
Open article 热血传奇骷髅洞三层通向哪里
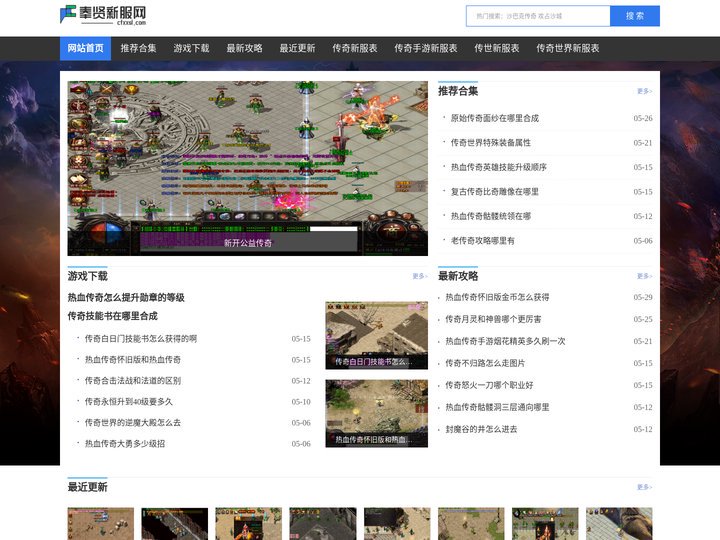pos(497,407)
